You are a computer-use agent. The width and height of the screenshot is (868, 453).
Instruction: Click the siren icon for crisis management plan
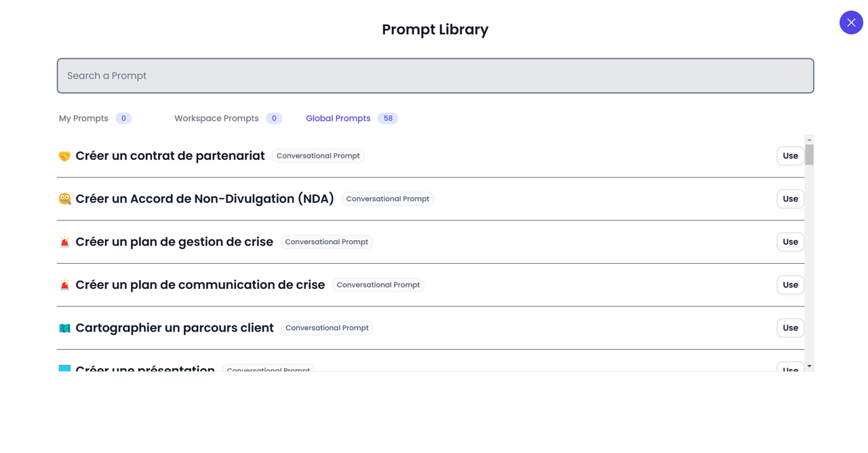(64, 242)
